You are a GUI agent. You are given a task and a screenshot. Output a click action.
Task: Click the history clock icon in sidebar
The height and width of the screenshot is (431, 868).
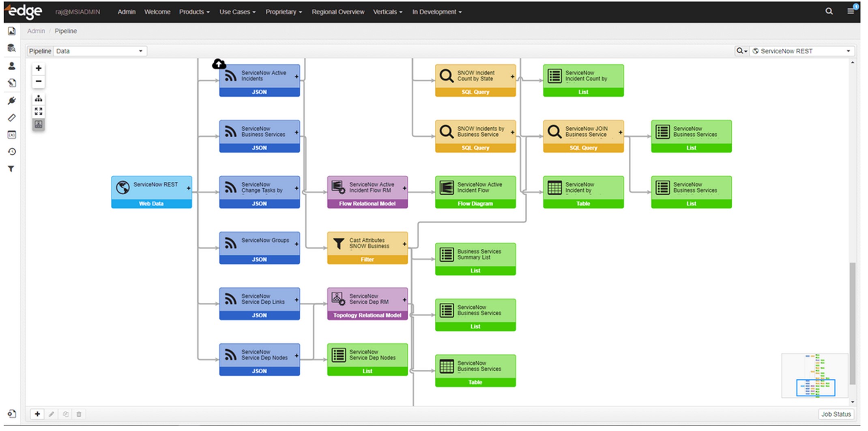click(x=12, y=152)
